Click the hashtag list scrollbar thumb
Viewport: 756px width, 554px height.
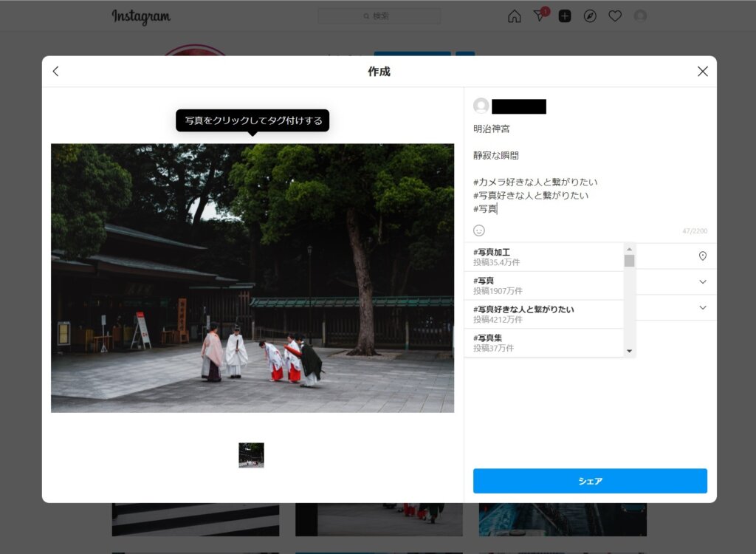coord(629,261)
